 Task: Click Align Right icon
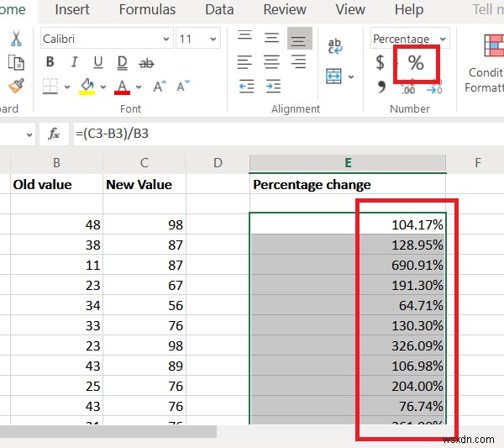tap(298, 62)
